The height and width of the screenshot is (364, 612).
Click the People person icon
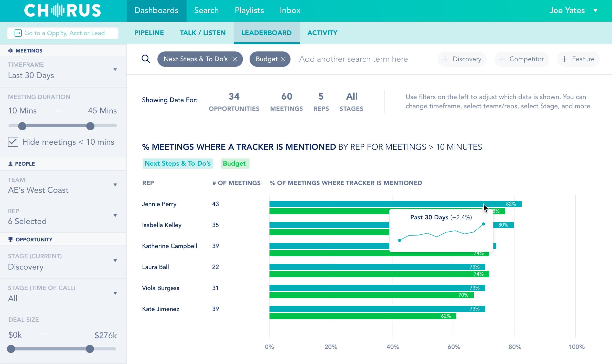[x=10, y=164]
